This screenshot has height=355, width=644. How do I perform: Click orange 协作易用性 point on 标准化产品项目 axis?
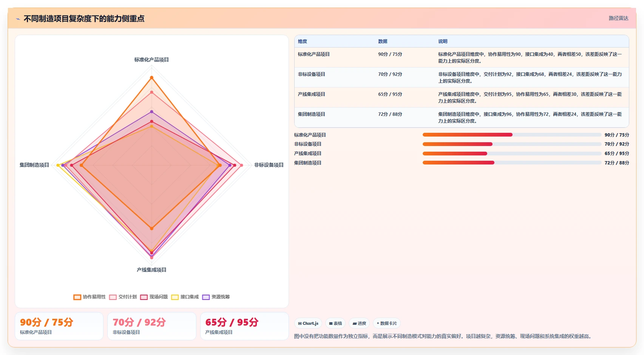151,78
